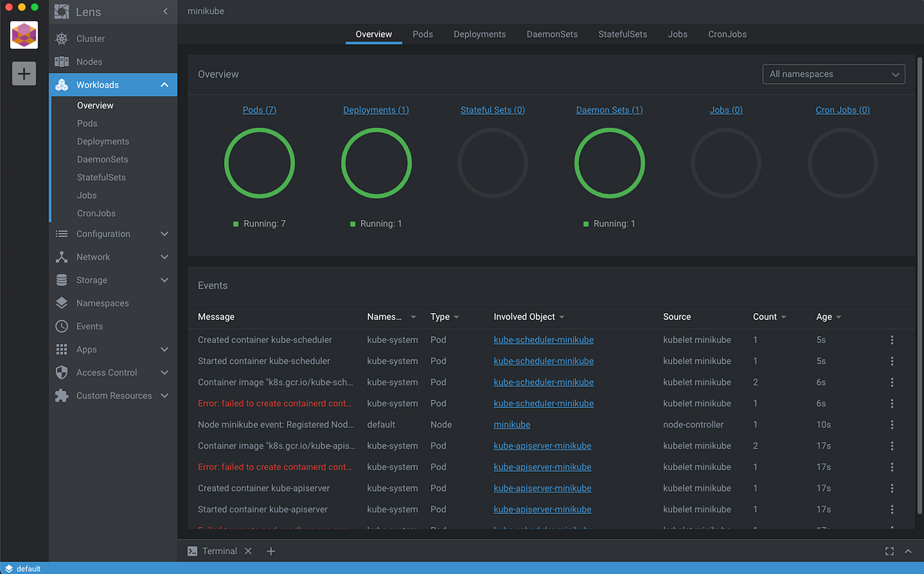
Task: Switch to the Jobs tab
Action: click(678, 34)
